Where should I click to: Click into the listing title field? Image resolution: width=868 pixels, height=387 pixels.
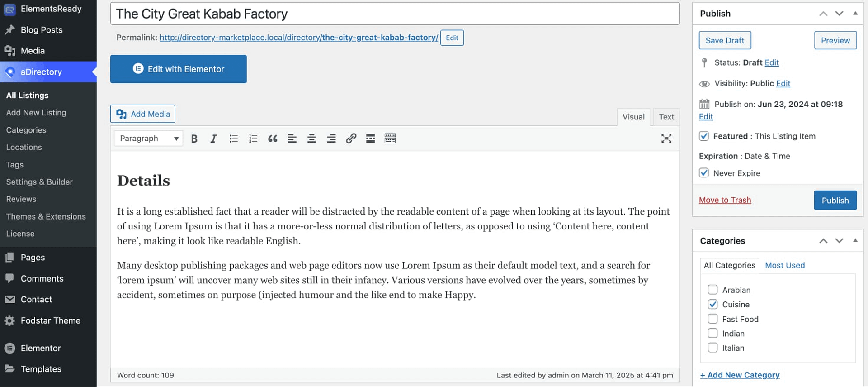pyautogui.click(x=394, y=14)
